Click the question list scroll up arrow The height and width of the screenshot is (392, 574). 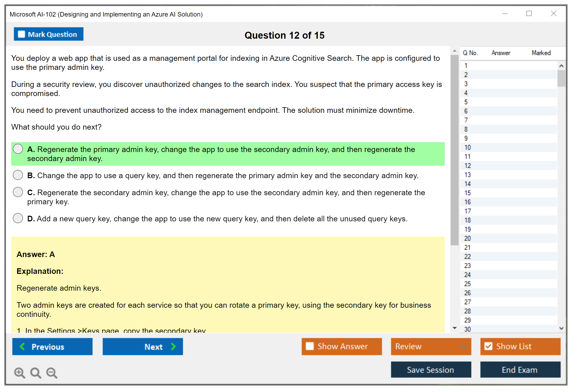tap(561, 66)
